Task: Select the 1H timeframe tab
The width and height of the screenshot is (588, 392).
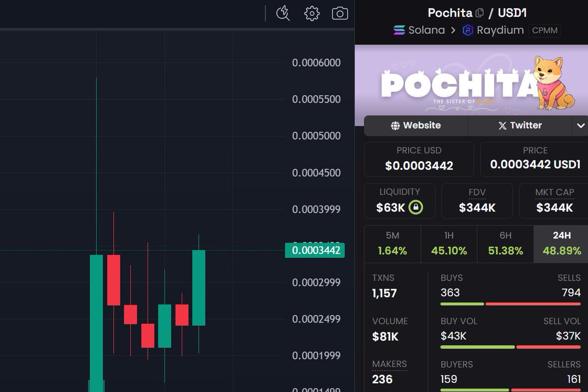Action: [x=449, y=244]
